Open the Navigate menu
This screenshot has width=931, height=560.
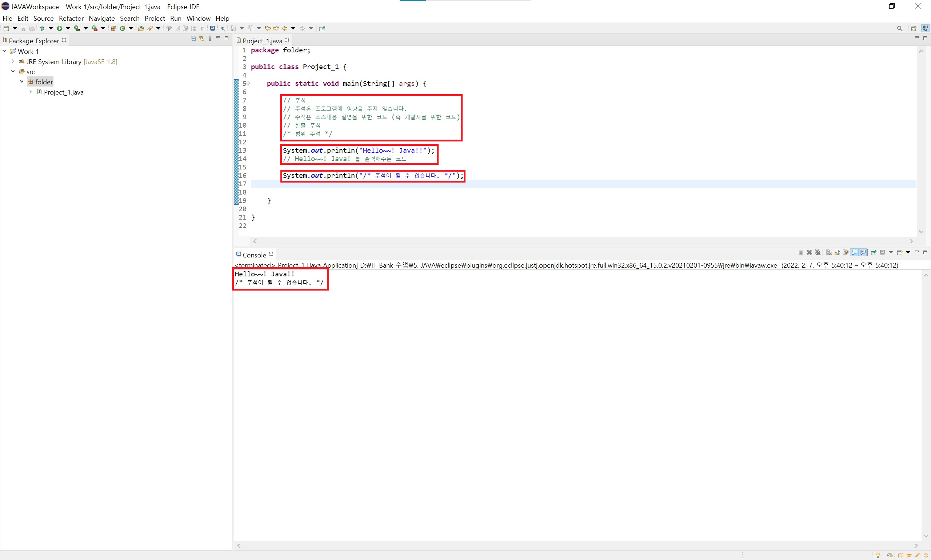(x=101, y=18)
